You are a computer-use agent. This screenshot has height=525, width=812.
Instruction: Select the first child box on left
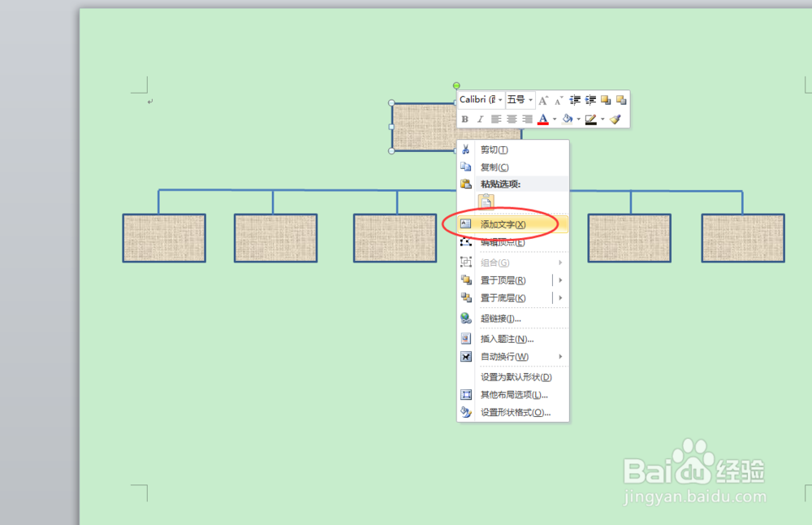coord(164,238)
